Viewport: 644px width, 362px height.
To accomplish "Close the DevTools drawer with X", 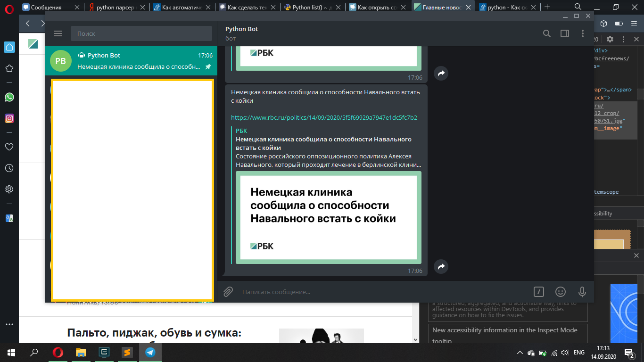I will 636,255.
